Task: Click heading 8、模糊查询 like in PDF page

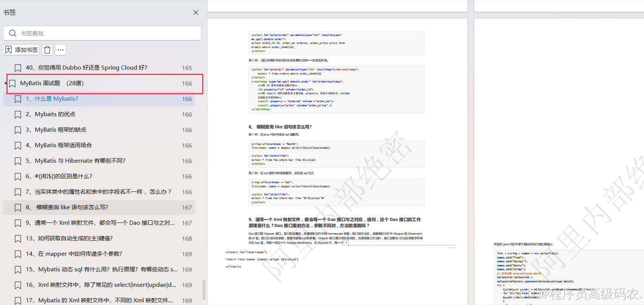Action: 280,127
